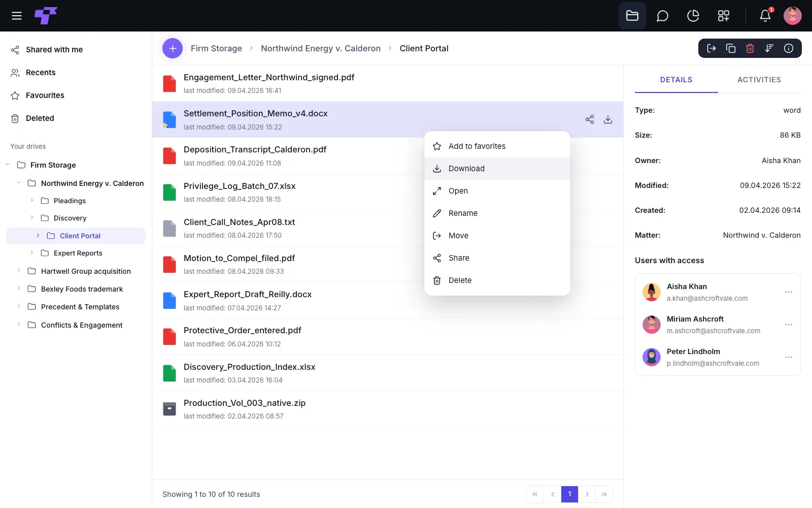Image resolution: width=812 pixels, height=508 pixels.
Task: Choose Download from context menu
Action: tap(497, 169)
